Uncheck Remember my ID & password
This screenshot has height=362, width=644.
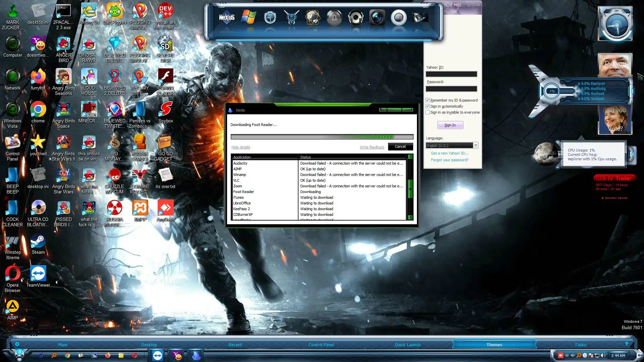428,100
